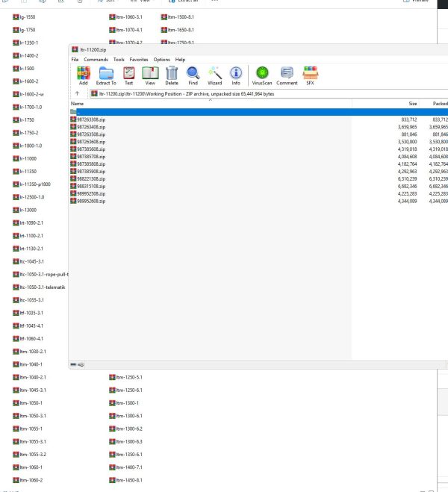Click the SFX toolbar icon
The width and height of the screenshot is (448, 492).
point(311,75)
